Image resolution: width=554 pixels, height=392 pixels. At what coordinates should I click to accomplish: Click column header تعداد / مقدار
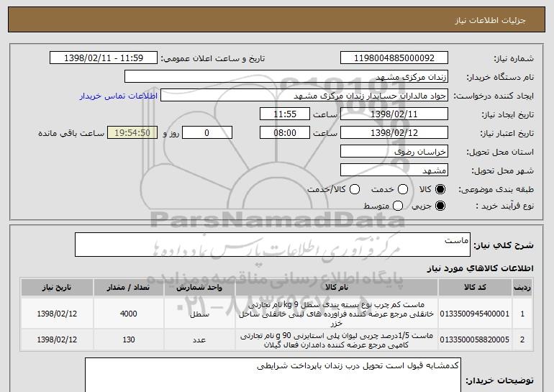128,288
